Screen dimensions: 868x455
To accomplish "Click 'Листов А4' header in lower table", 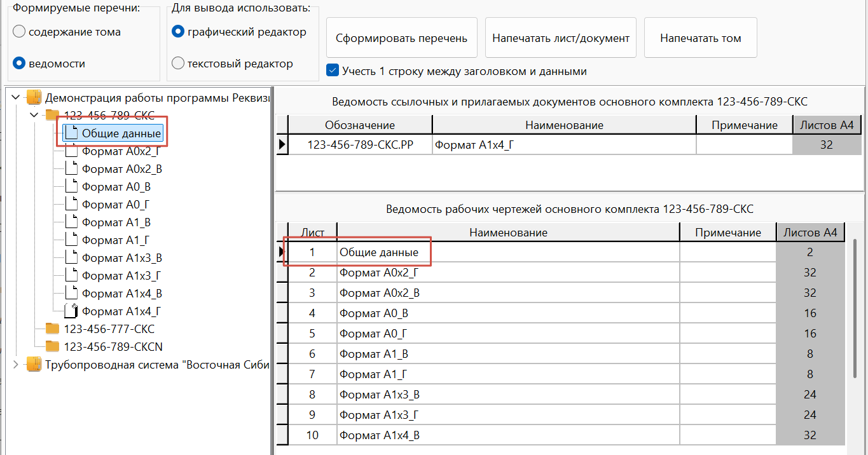I will click(811, 232).
